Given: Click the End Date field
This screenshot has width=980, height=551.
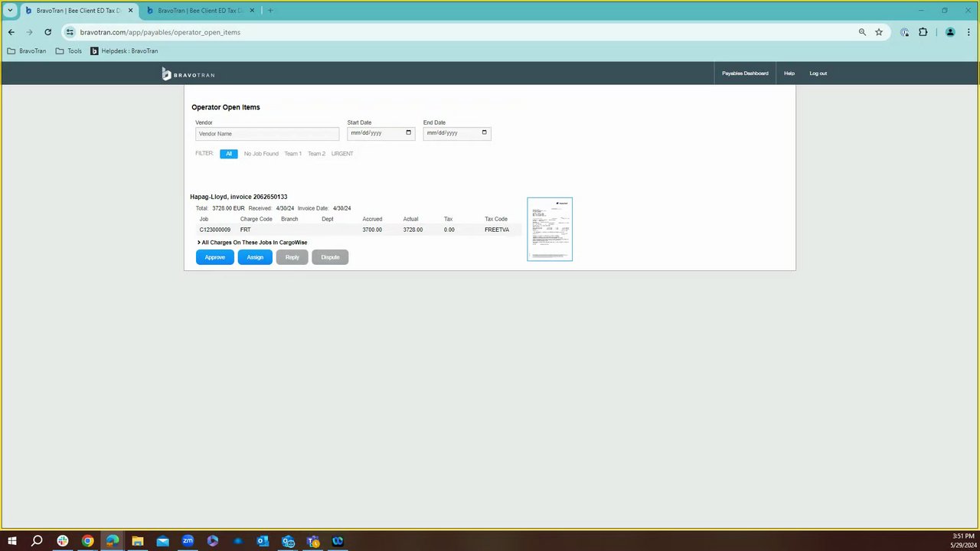Looking at the screenshot, I should point(457,133).
